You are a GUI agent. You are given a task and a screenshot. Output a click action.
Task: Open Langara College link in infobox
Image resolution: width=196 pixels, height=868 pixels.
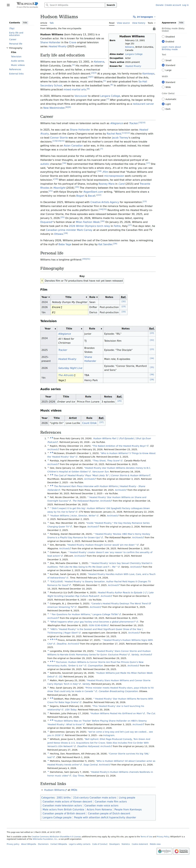click(134, 54)
